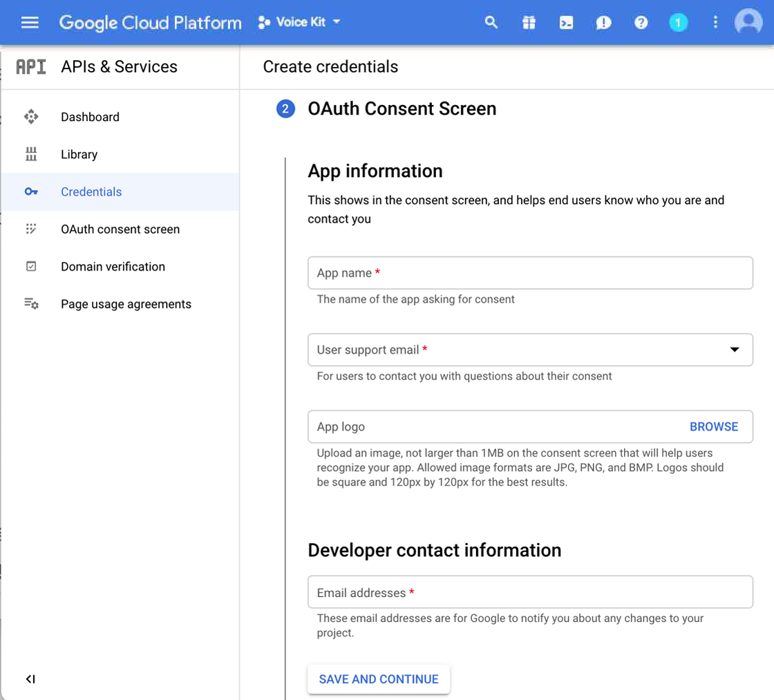The image size is (774, 700).
Task: Click the Google Cloud Platform logo
Action: [150, 23]
